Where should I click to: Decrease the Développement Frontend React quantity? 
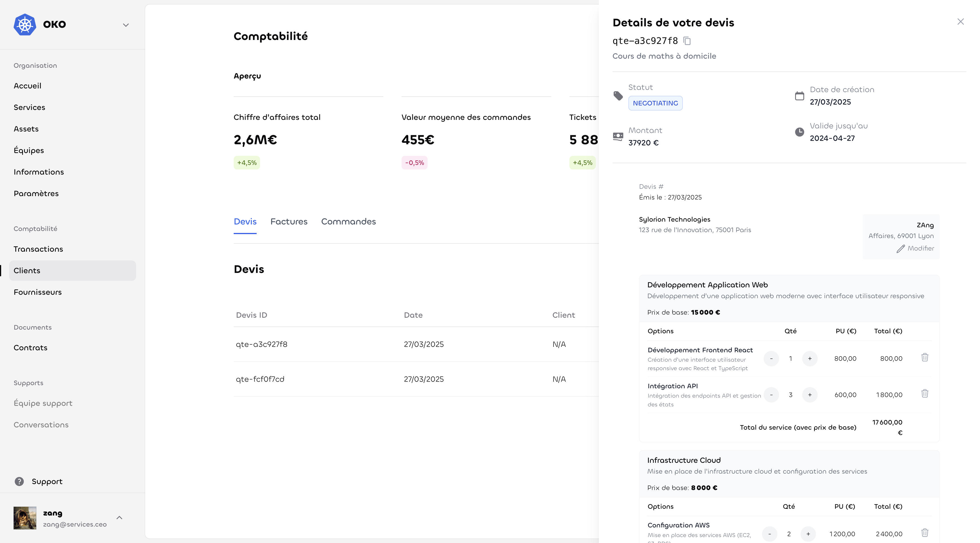click(x=771, y=359)
